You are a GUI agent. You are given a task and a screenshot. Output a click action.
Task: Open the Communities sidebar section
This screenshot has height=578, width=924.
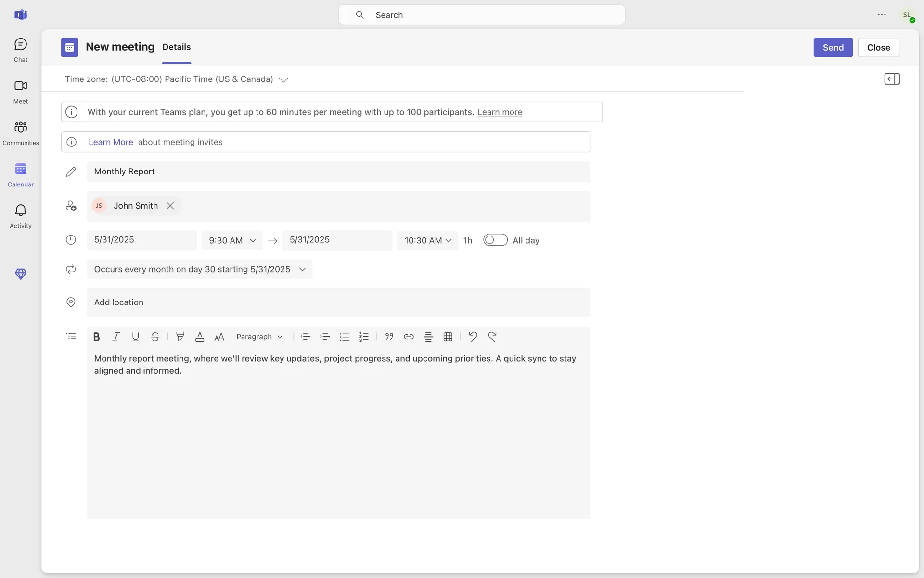[x=20, y=132]
